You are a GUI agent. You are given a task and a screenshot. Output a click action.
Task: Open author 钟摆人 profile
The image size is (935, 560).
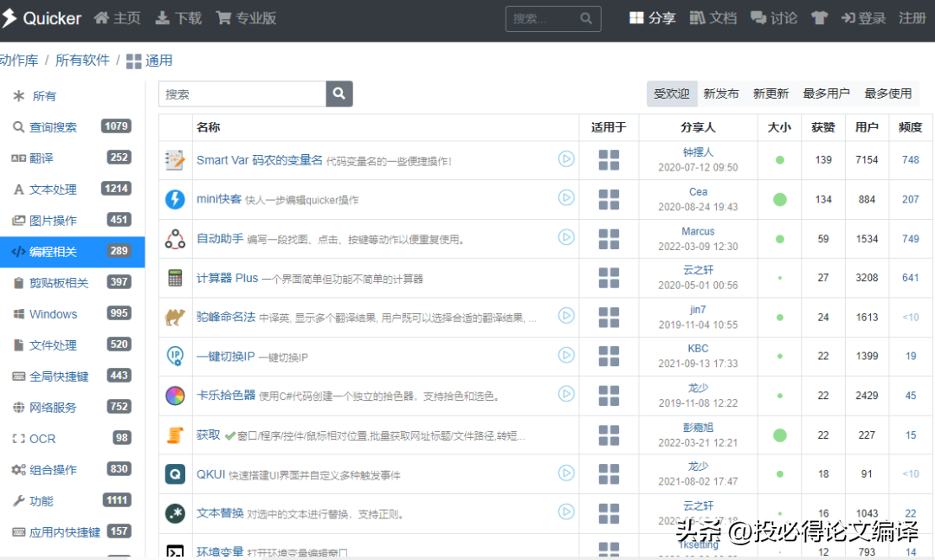click(698, 152)
